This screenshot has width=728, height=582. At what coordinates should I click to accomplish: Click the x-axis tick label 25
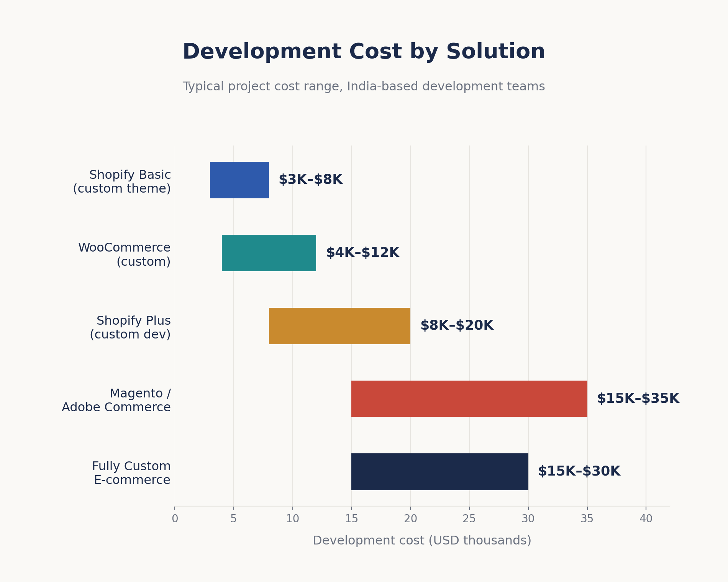(469, 519)
